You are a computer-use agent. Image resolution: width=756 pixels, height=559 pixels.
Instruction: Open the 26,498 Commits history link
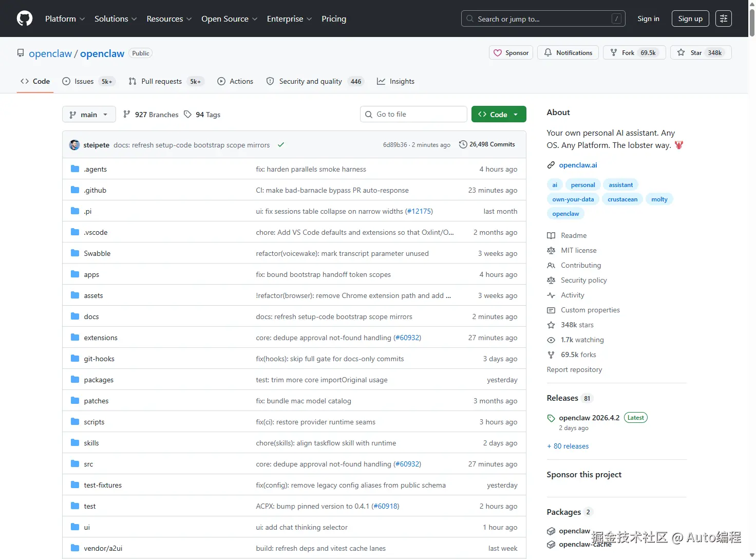tap(487, 144)
